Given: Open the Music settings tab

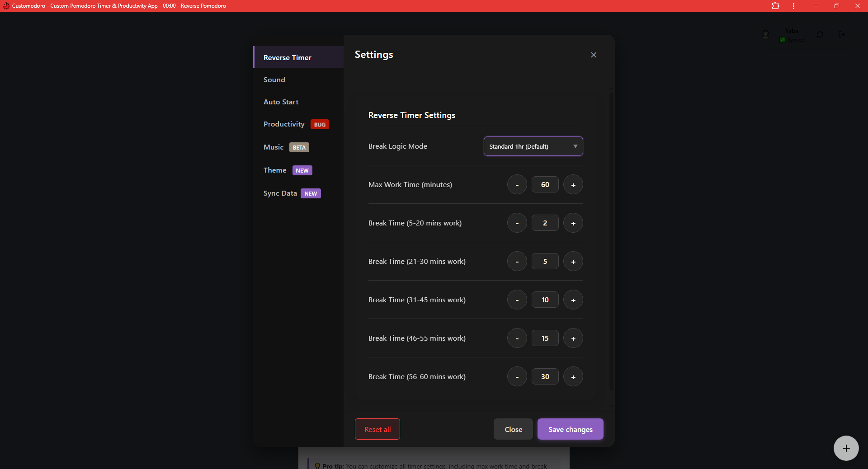Looking at the screenshot, I should (x=298, y=147).
